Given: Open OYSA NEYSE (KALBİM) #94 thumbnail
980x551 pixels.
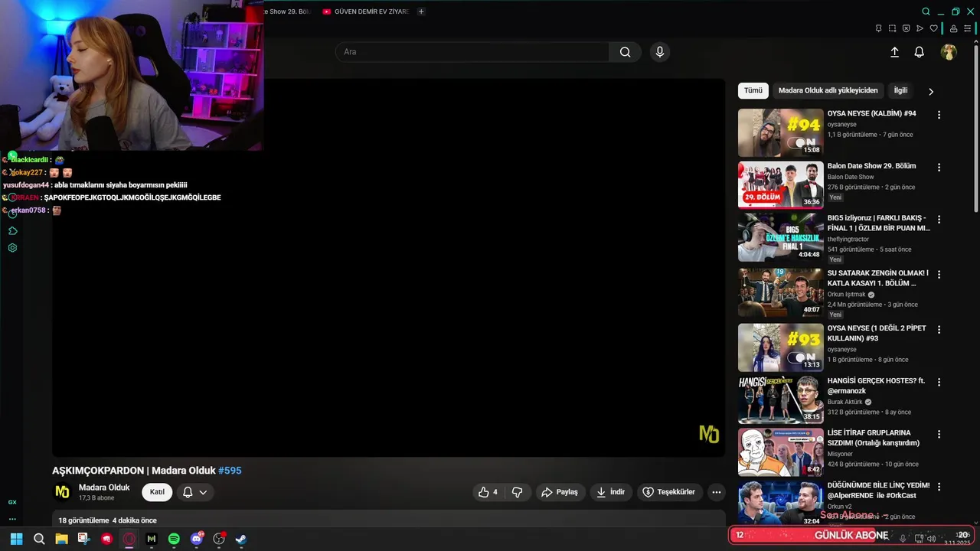Looking at the screenshot, I should pos(780,132).
